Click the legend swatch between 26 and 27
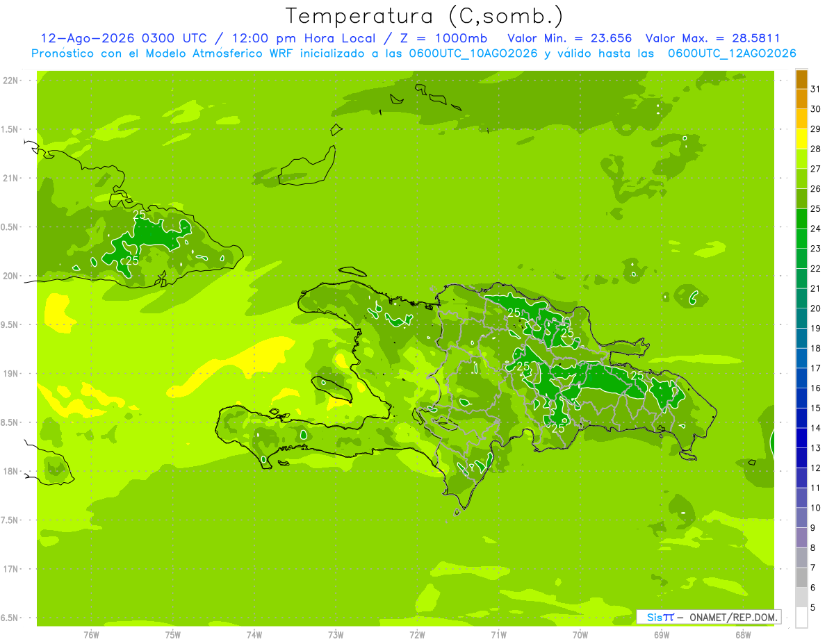Image resolution: width=834 pixels, height=644 pixels. [801, 179]
